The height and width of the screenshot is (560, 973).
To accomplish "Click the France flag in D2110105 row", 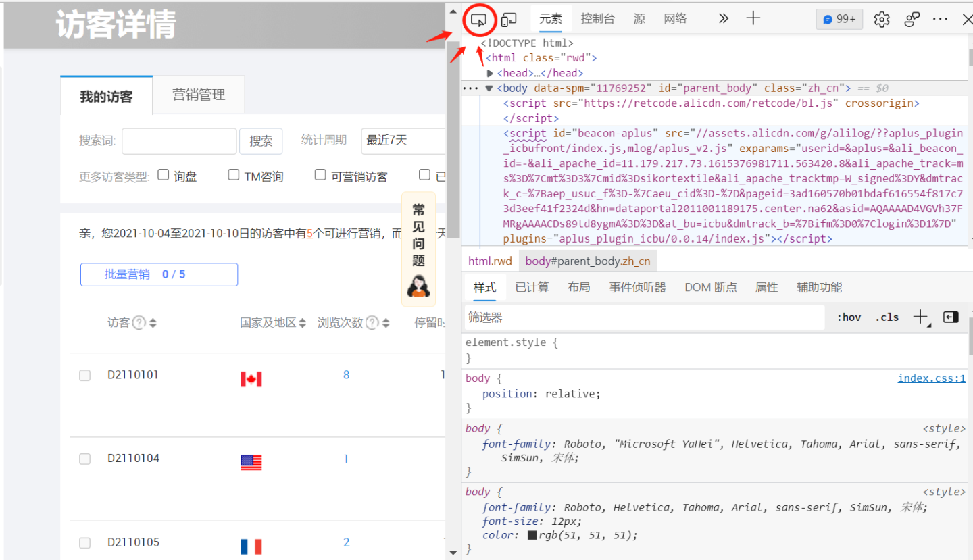I will click(x=251, y=546).
